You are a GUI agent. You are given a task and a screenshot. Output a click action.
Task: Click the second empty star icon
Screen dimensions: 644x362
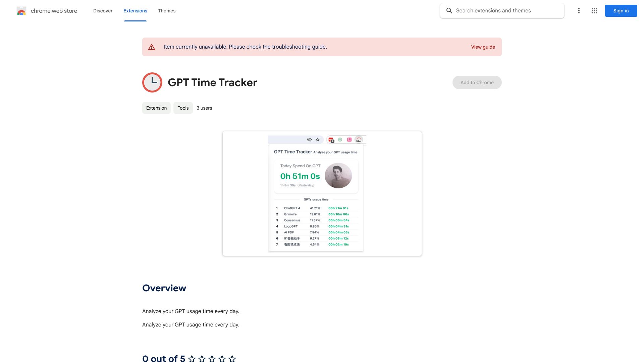pos(202,358)
